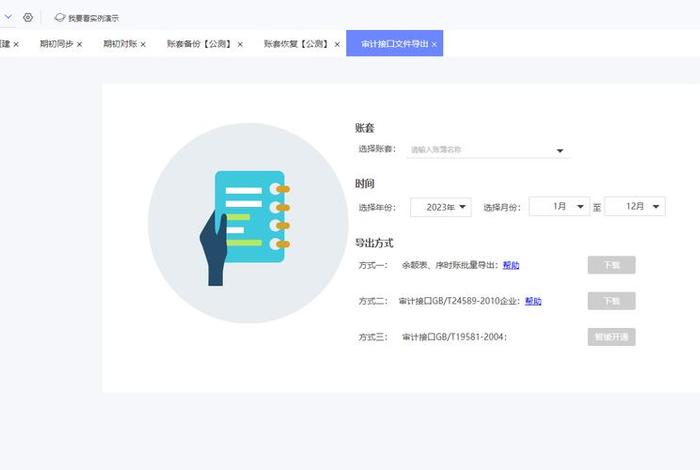This screenshot has height=470, width=700.
Task: Close the 账套恢复【公测】 tab
Action: (337, 44)
